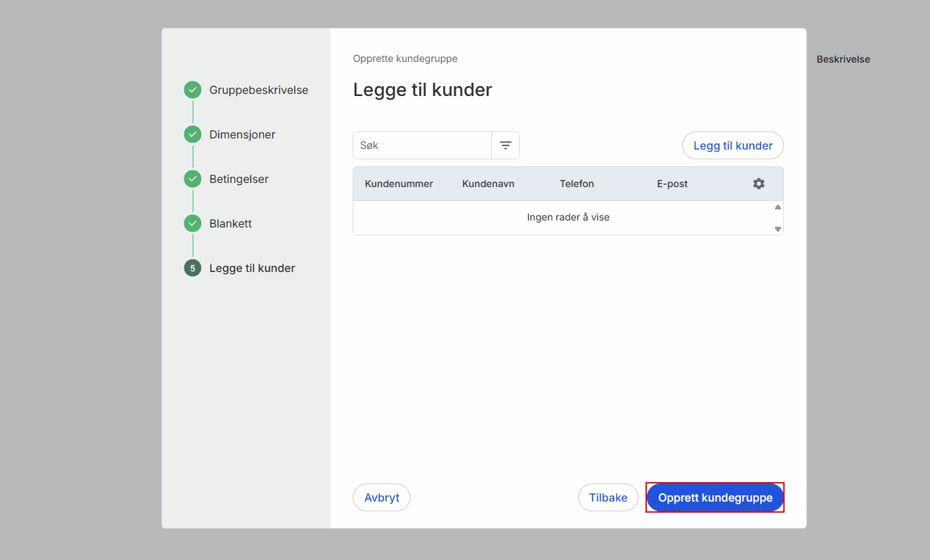Open the Betingelser step
This screenshot has width=930, height=560.
pyautogui.click(x=239, y=179)
